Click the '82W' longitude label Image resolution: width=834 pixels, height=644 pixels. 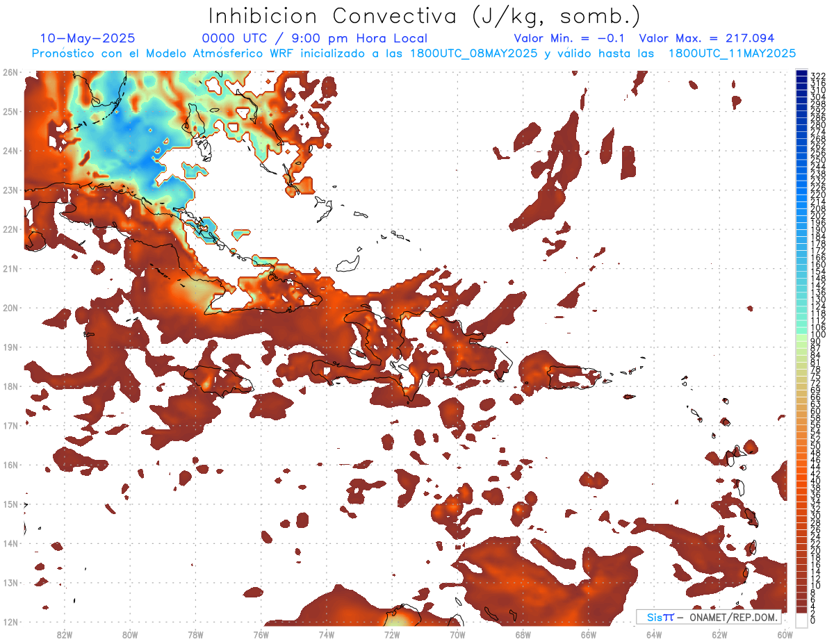pyautogui.click(x=65, y=634)
